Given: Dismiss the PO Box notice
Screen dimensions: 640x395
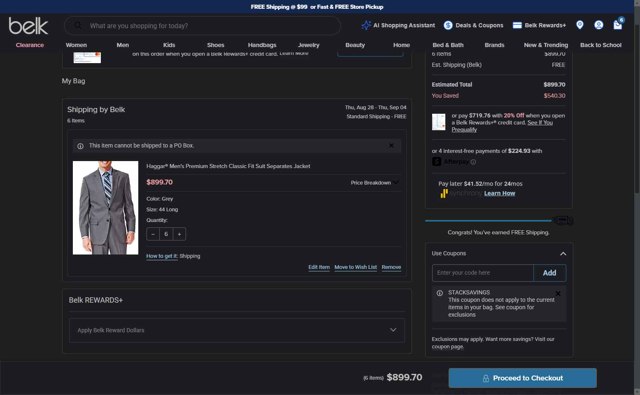Looking at the screenshot, I should pyautogui.click(x=391, y=145).
